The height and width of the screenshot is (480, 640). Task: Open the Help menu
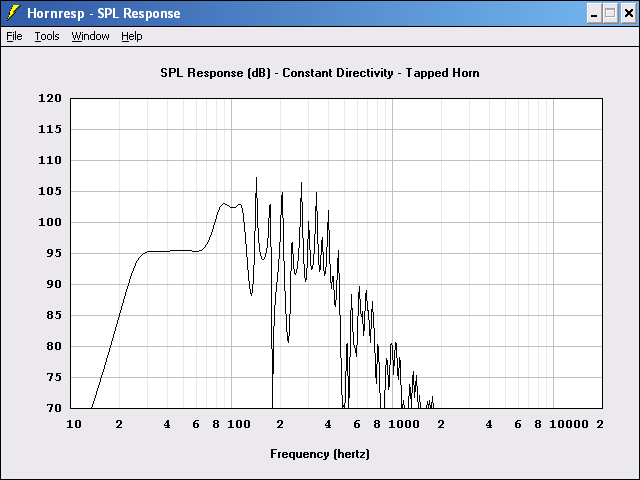[132, 36]
